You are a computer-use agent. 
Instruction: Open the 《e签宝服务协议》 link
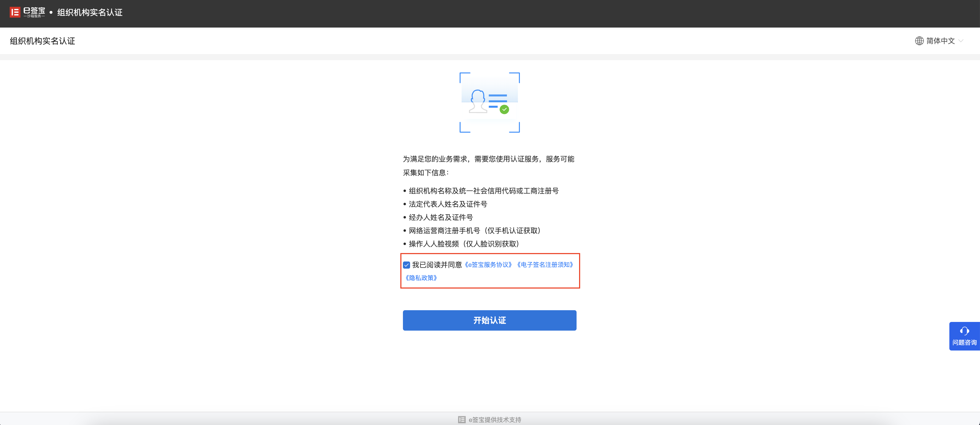(488, 265)
